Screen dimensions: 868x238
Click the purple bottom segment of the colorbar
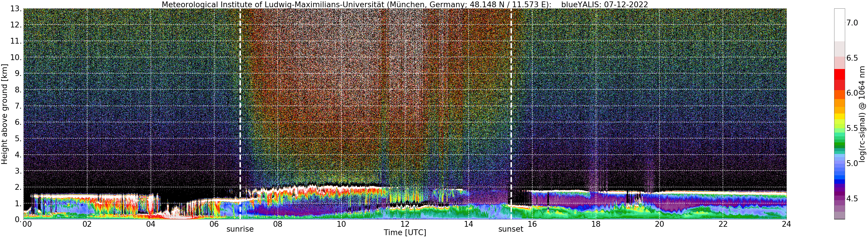click(x=839, y=215)
